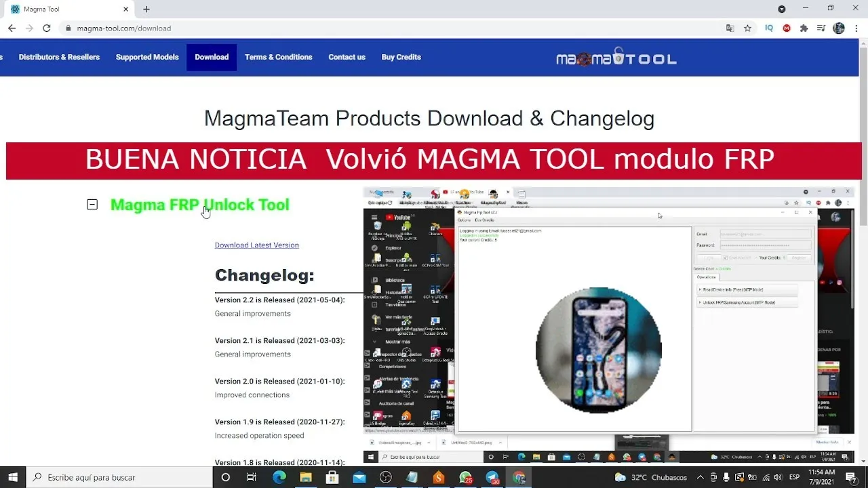Open the Google Translate page icon
The width and height of the screenshot is (868, 488).
[x=730, y=28]
